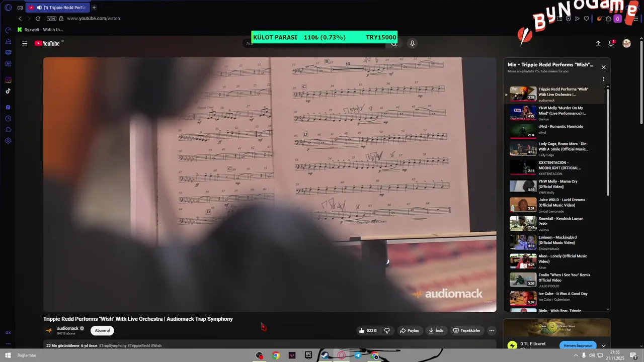Open the YouTube upload/create icon

[x=598, y=44]
